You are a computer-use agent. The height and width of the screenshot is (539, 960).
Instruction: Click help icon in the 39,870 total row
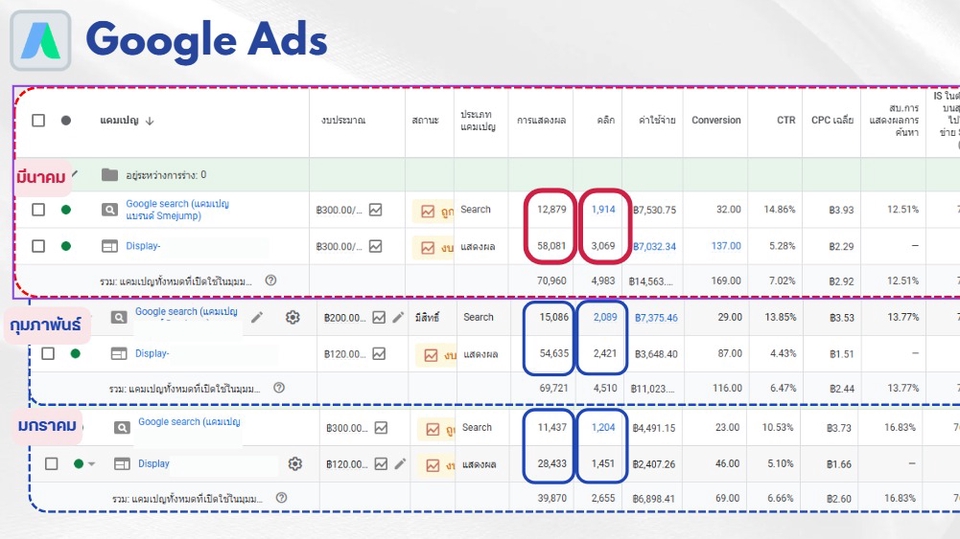(282, 497)
